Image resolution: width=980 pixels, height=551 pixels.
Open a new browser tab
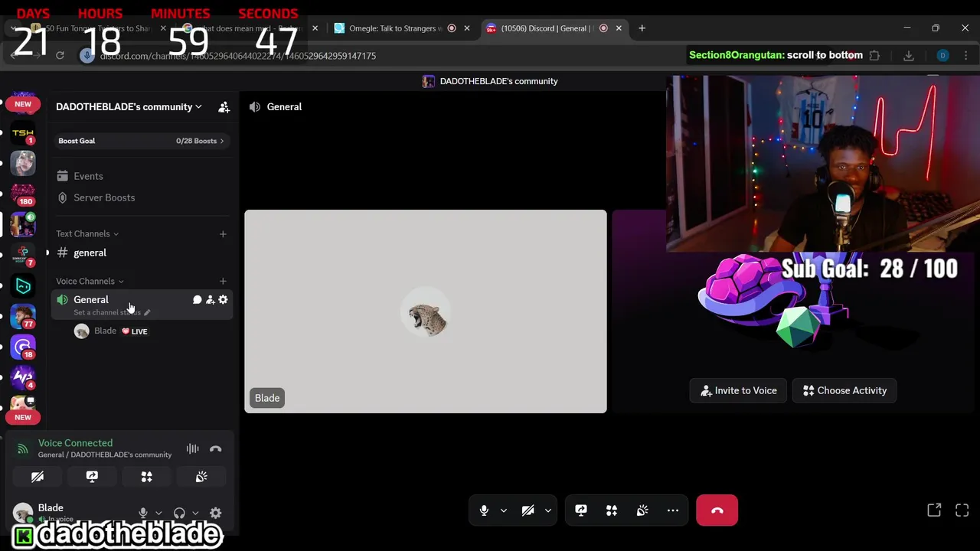[642, 28]
